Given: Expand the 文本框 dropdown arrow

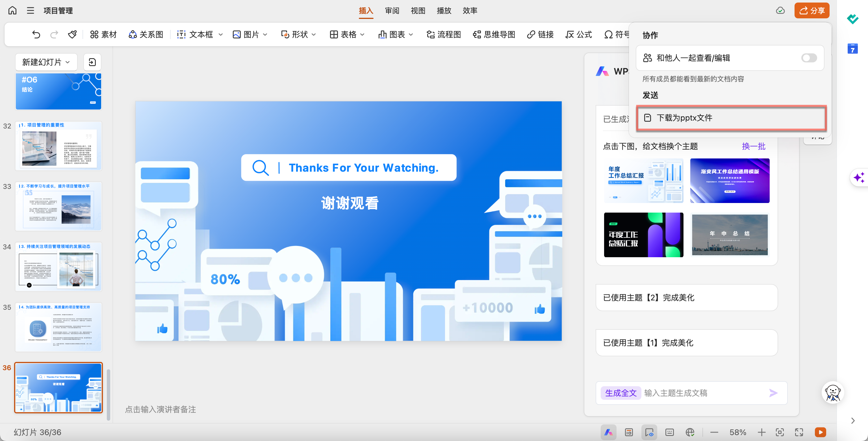Looking at the screenshot, I should pos(221,34).
